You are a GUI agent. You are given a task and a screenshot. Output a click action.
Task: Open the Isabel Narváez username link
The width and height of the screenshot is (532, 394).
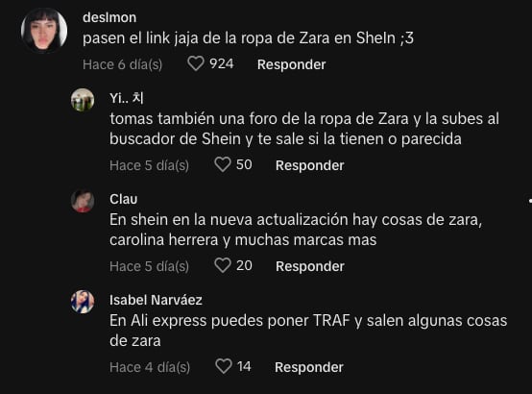[156, 300]
